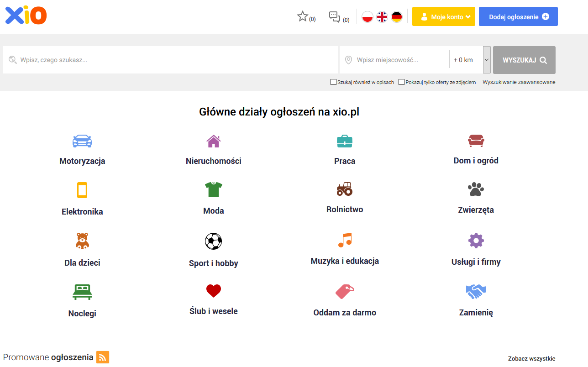588x367 pixels.
Task: Open the Nieruchomości category
Action: [x=214, y=161]
